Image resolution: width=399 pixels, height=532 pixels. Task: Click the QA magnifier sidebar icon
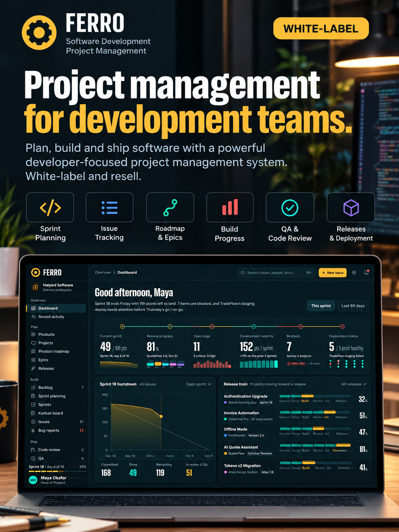(x=33, y=459)
